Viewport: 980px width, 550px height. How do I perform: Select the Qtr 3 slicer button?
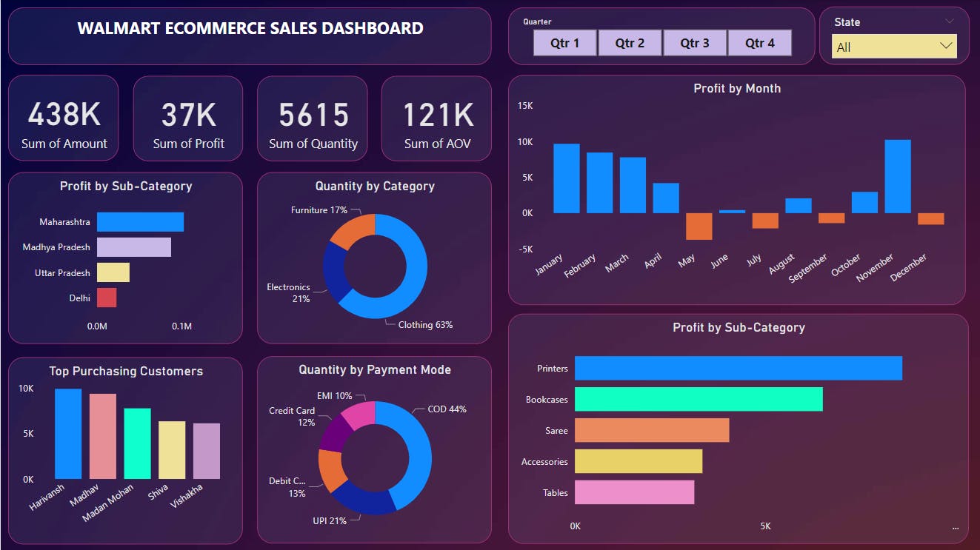point(695,43)
